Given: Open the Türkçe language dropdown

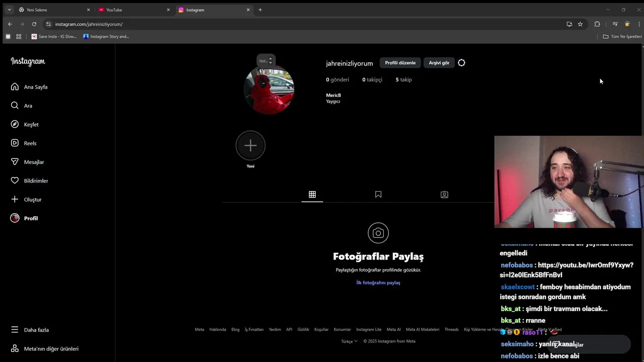Looking at the screenshot, I should (349, 341).
